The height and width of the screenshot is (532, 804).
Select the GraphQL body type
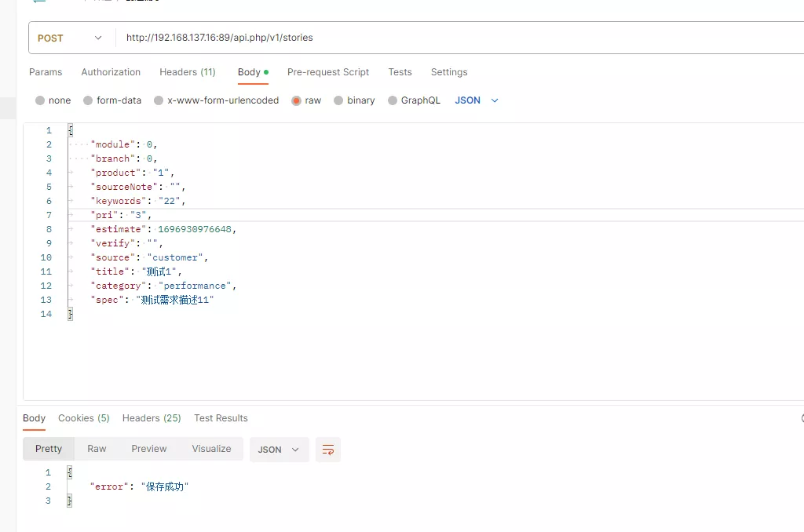click(415, 100)
